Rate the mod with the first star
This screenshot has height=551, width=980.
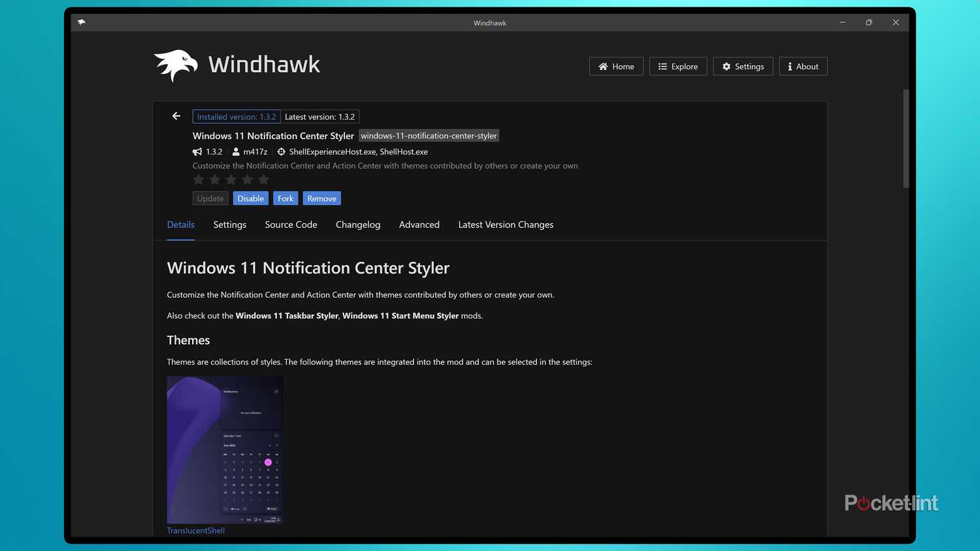tap(199, 179)
